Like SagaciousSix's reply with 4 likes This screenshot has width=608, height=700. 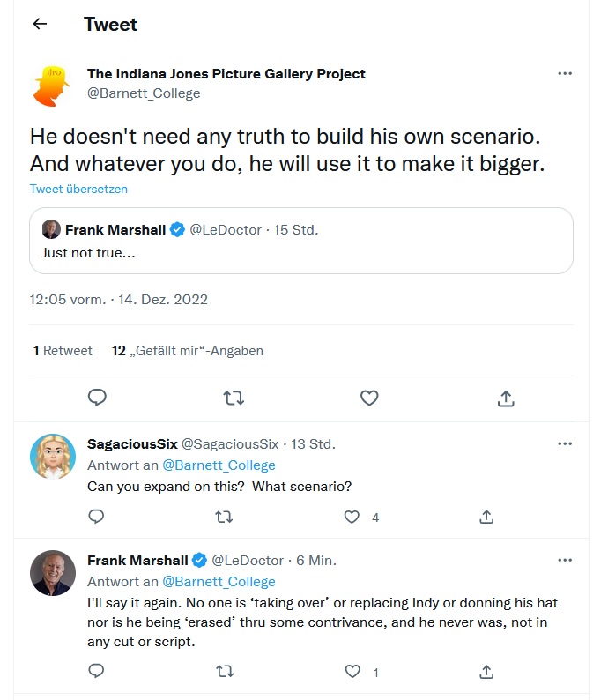coord(352,517)
